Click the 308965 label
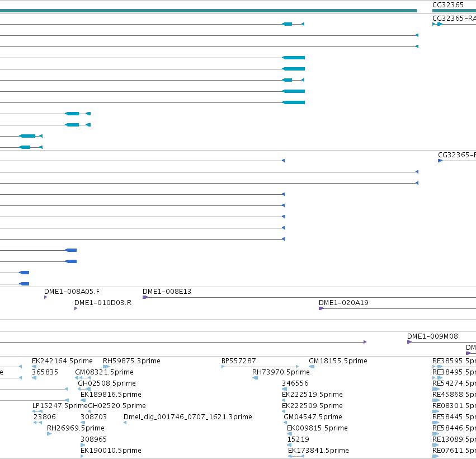 point(93,439)
